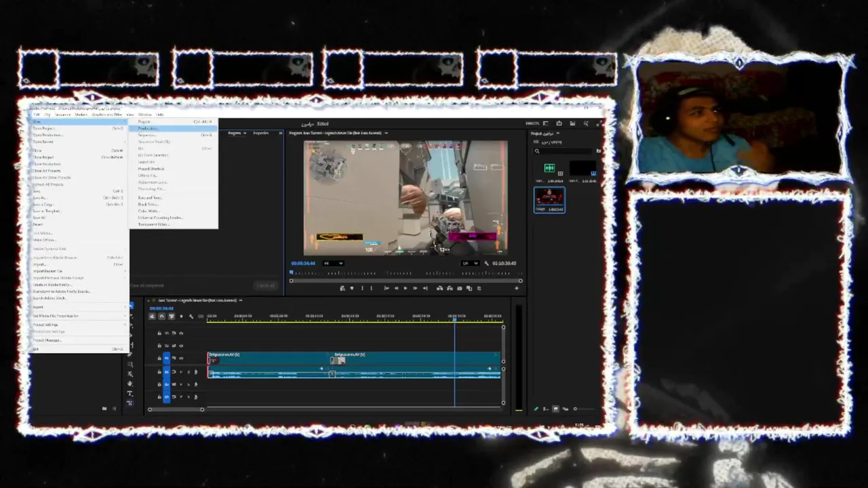
Task: Click the timeline Add Marker icon
Action: click(181, 317)
